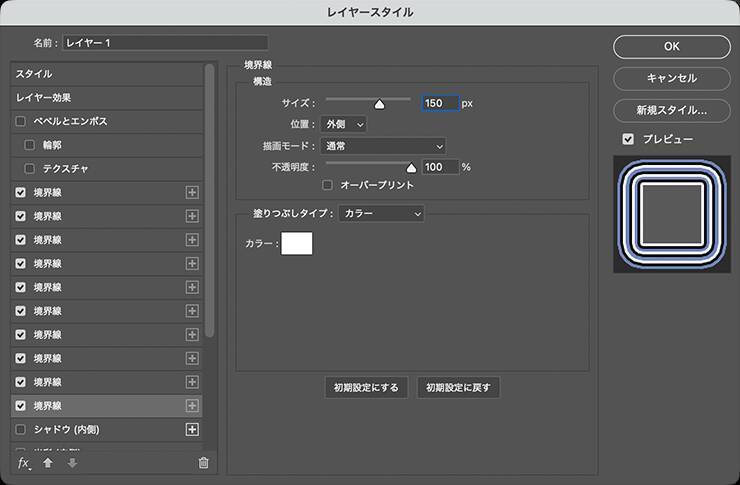This screenshot has height=485, width=740.
Task: Select スタイル in the left list
Action: click(x=107, y=74)
